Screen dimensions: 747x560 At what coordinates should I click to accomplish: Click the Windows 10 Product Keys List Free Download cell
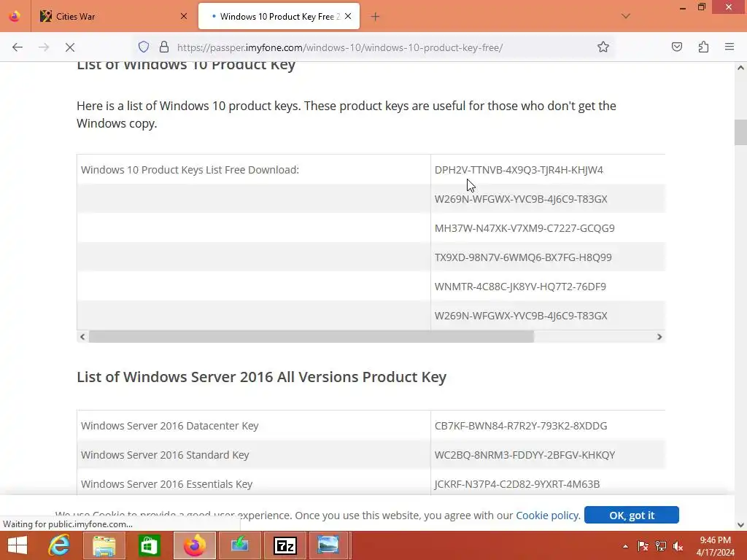click(x=253, y=170)
